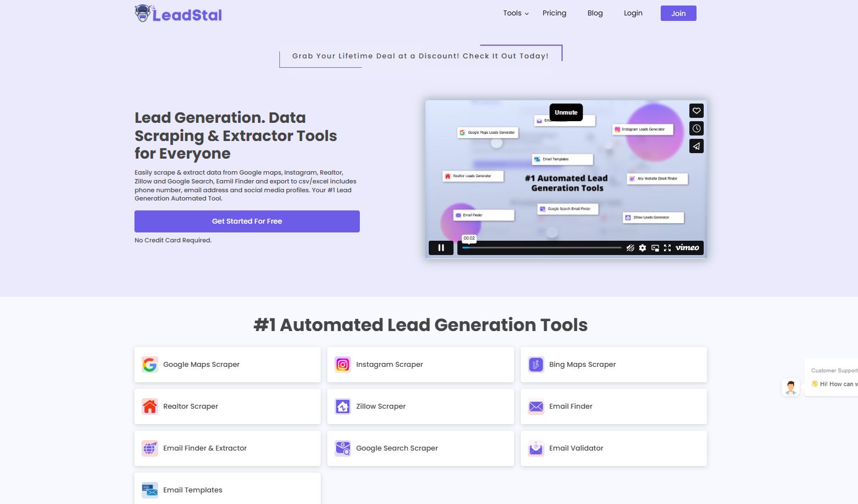This screenshot has width=858, height=504.
Task: Toggle the volume icon in player bar
Action: click(x=630, y=248)
